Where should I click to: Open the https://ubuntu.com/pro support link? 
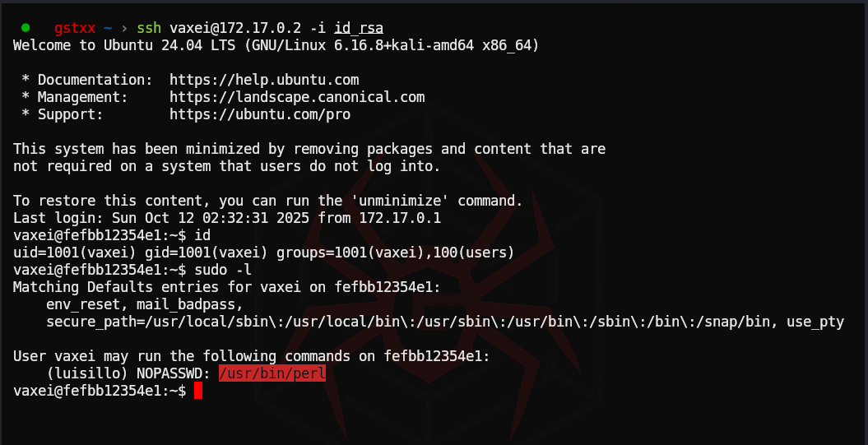pyautogui.click(x=260, y=114)
